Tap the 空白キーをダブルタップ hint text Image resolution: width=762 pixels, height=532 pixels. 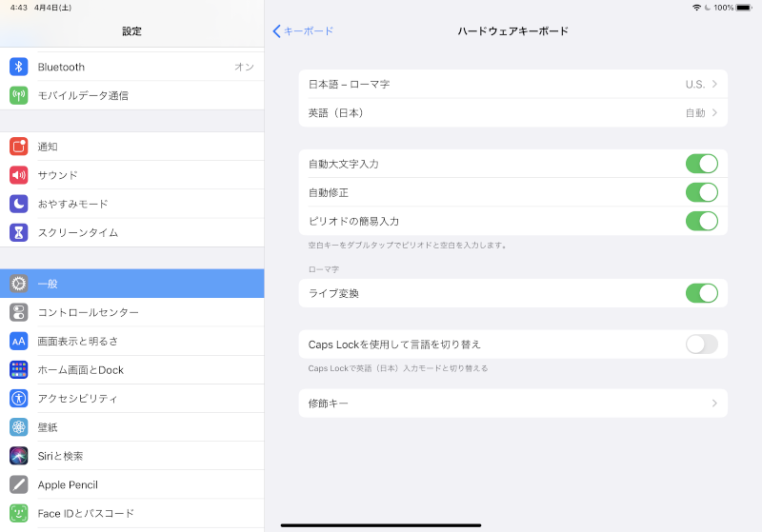pyautogui.click(x=408, y=246)
